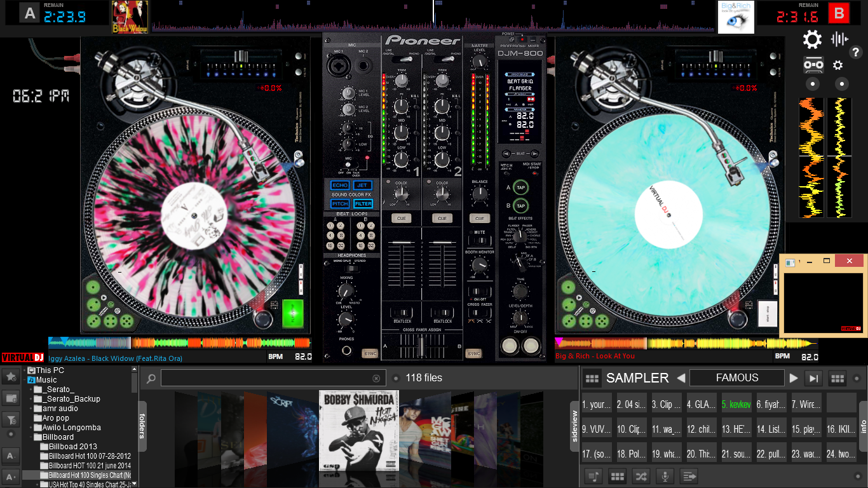
Task: Open the folders side tab
Action: pyautogui.click(x=142, y=426)
